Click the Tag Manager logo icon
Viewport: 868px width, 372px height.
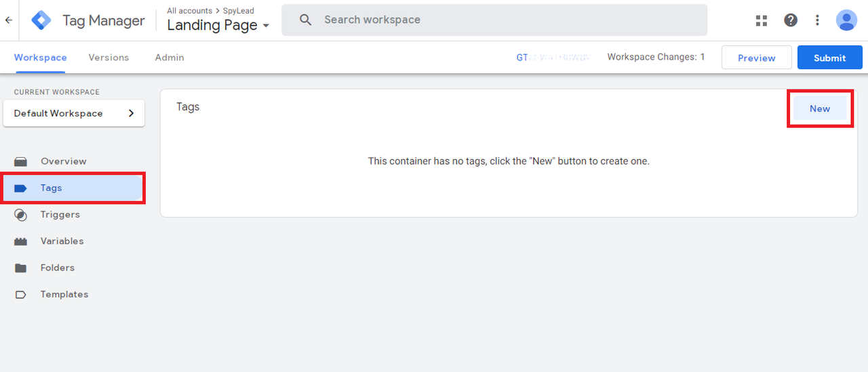pyautogui.click(x=41, y=20)
